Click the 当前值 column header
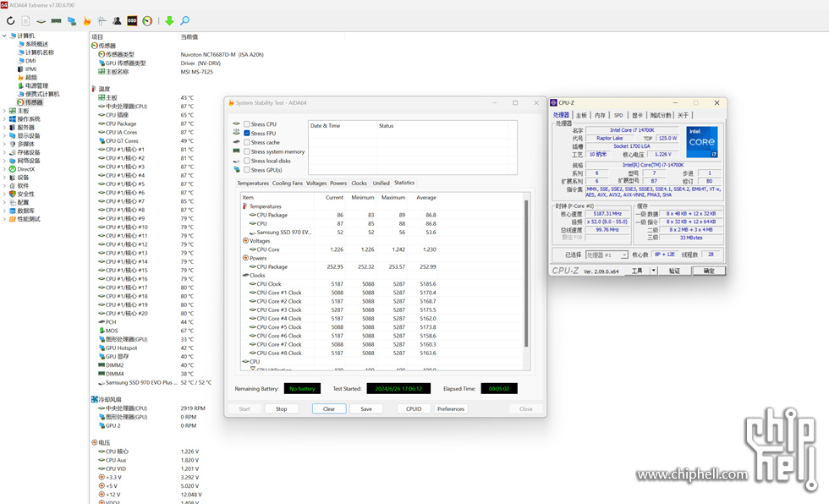829x504 pixels. coord(189,37)
